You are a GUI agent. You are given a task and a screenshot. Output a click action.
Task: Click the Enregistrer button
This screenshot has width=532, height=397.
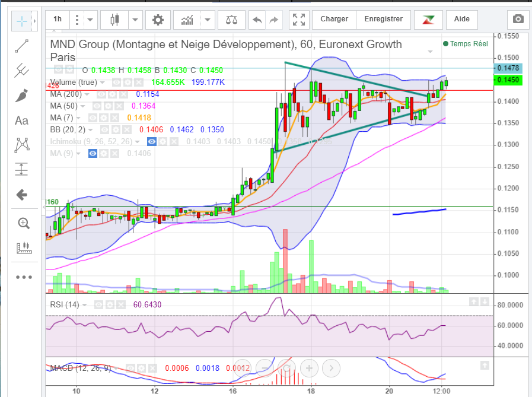[x=383, y=19]
